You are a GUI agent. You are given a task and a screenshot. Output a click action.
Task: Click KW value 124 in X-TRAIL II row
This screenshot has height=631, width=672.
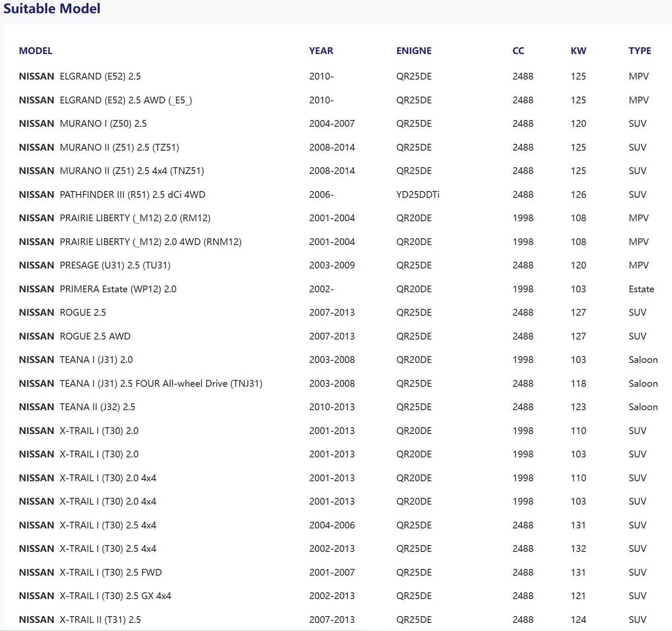click(x=578, y=620)
